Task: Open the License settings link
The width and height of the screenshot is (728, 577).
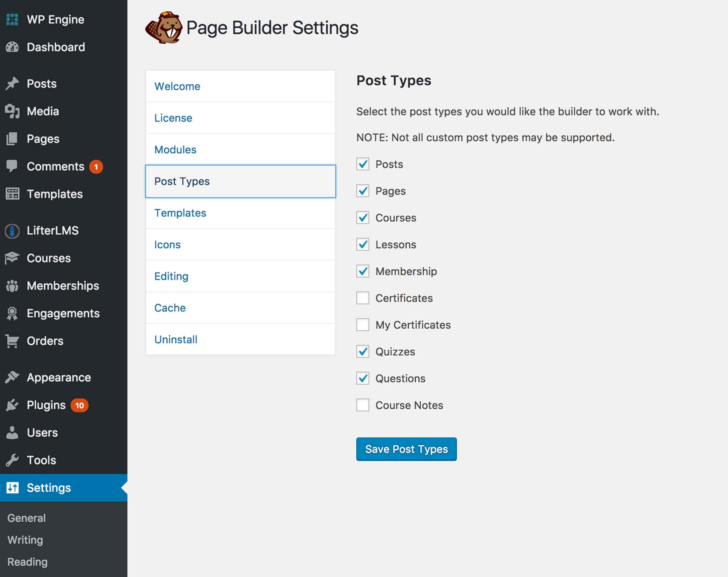Action: tap(173, 118)
